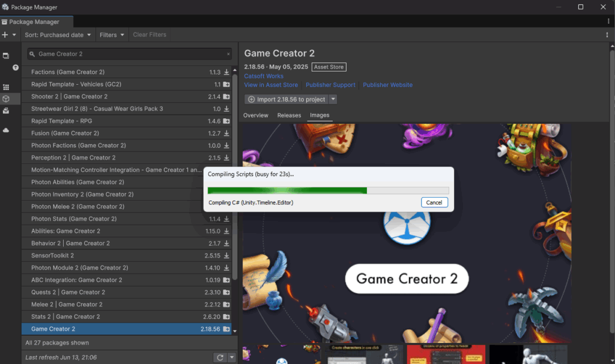The width and height of the screenshot is (615, 364).
Task: Click download icon for Abilities: Game Creator 2
Action: 226,231
